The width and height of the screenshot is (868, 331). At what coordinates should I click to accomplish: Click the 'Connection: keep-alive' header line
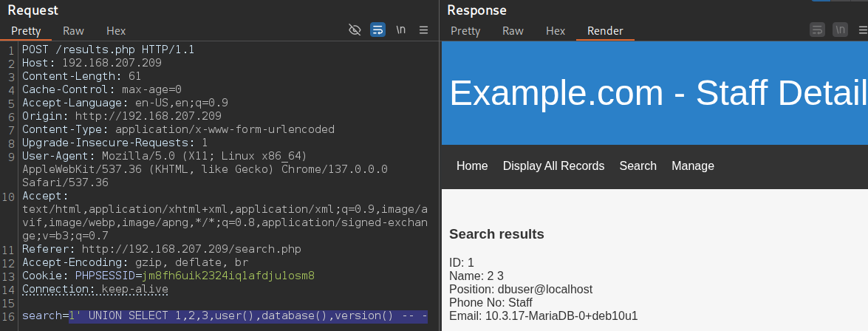95,289
